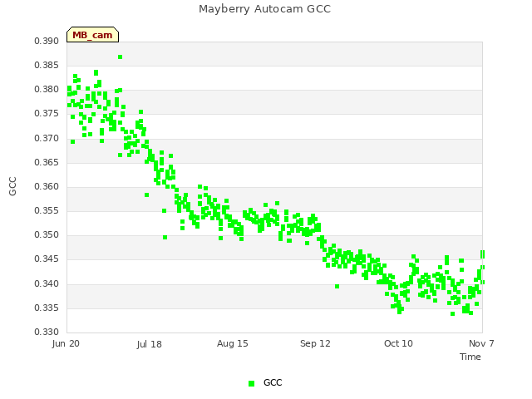Click the 0.360 y-axis value
The height and width of the screenshot is (399, 532).
pyautogui.click(x=47, y=186)
